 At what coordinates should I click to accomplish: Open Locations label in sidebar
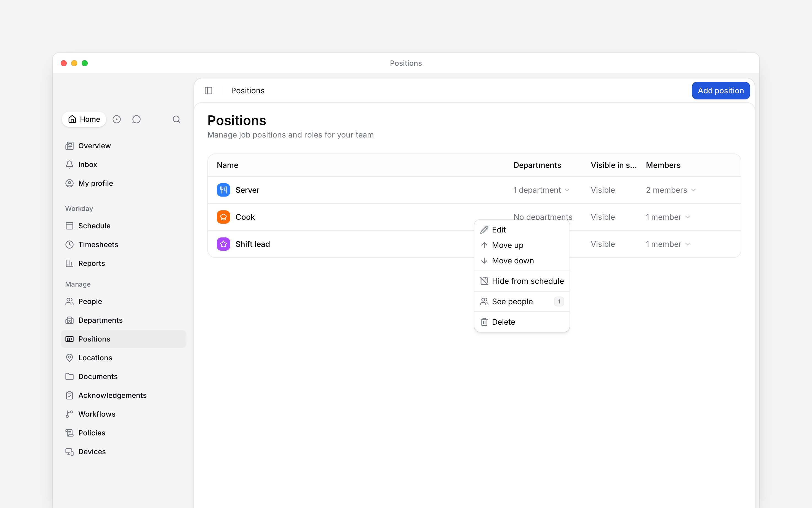pyautogui.click(x=95, y=358)
